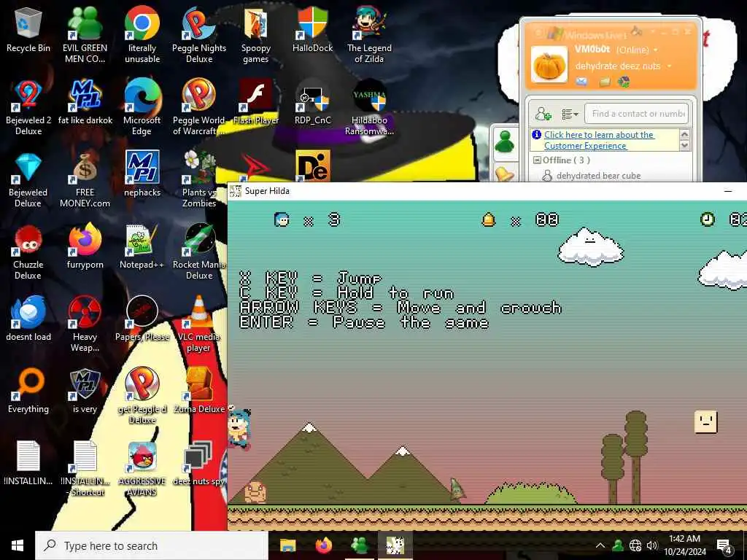The height and width of the screenshot is (560, 747).
Task: Switch to Messenger on the taskbar
Action: [359, 545]
